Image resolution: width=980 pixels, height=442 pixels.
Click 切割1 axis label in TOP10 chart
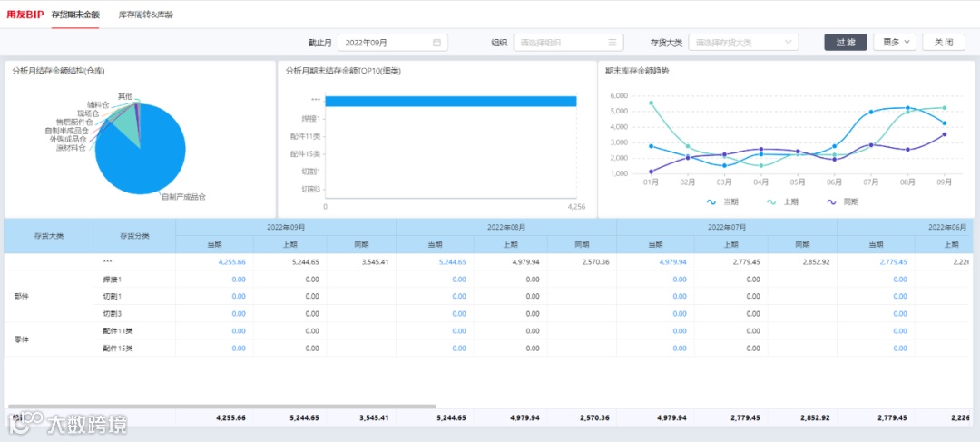pyautogui.click(x=310, y=171)
